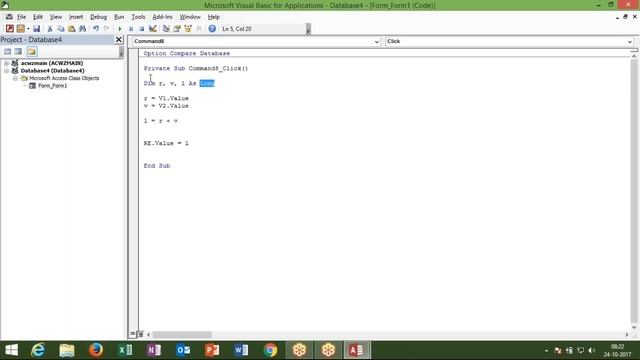Collapse Microsoft Access Class Objects folder
The image size is (640, 360).
15,78
